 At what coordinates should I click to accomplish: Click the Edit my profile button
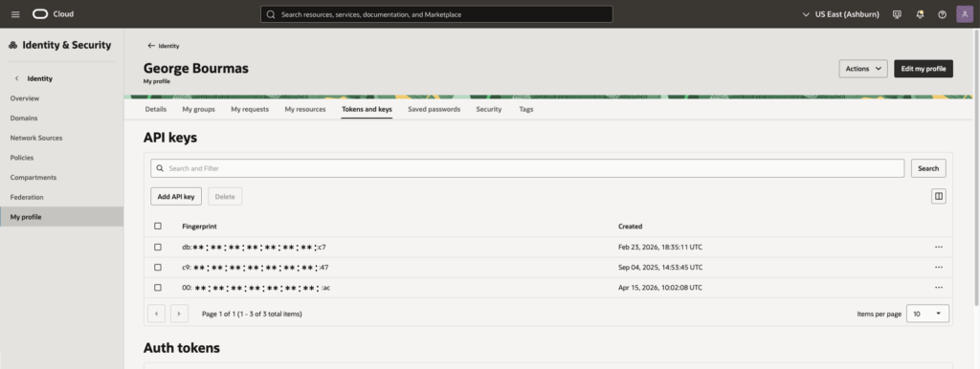click(x=924, y=69)
